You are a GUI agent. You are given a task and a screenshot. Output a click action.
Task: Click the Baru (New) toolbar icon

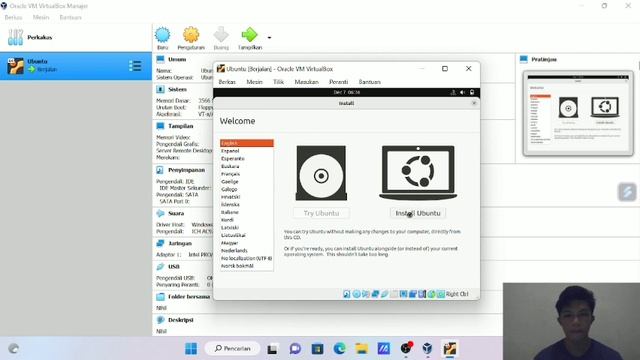162,35
